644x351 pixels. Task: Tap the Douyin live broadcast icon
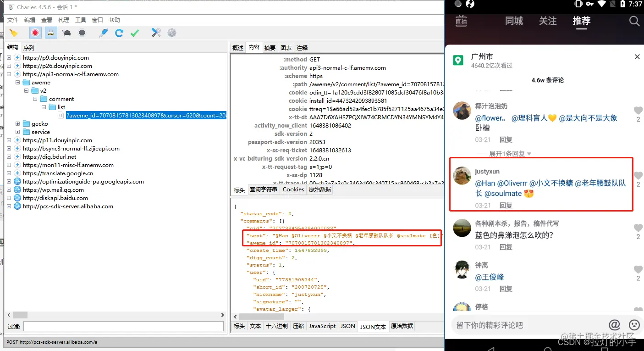click(461, 21)
